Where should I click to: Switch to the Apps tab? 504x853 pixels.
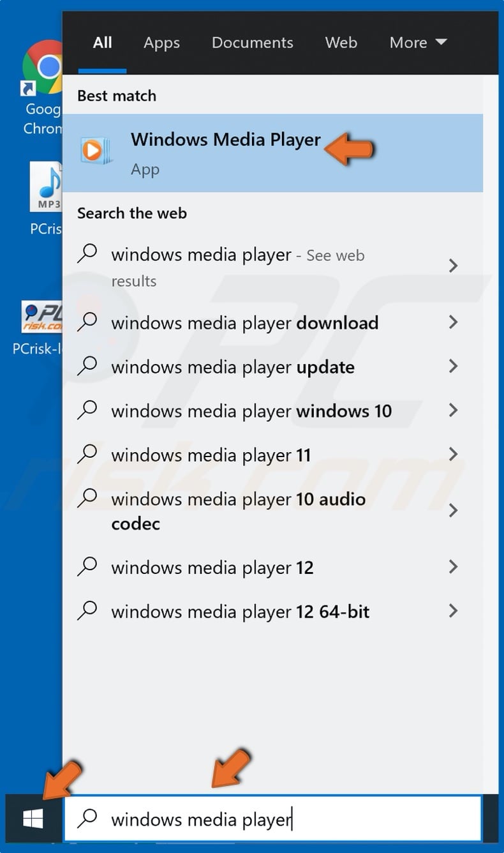(x=161, y=42)
